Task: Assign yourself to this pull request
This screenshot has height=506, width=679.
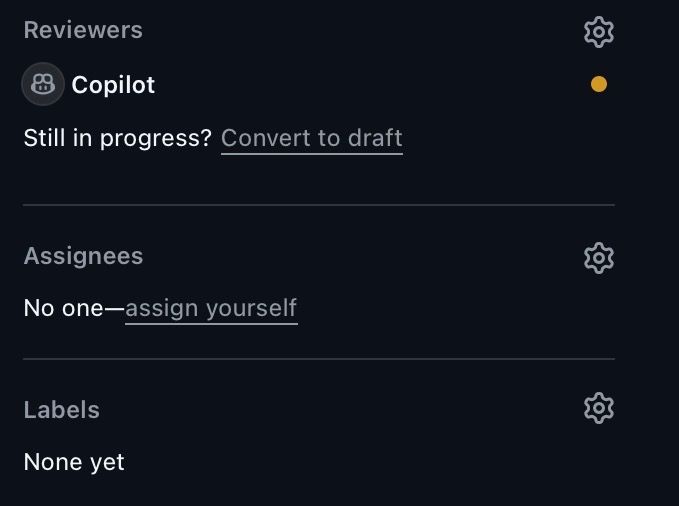Action: [211, 308]
